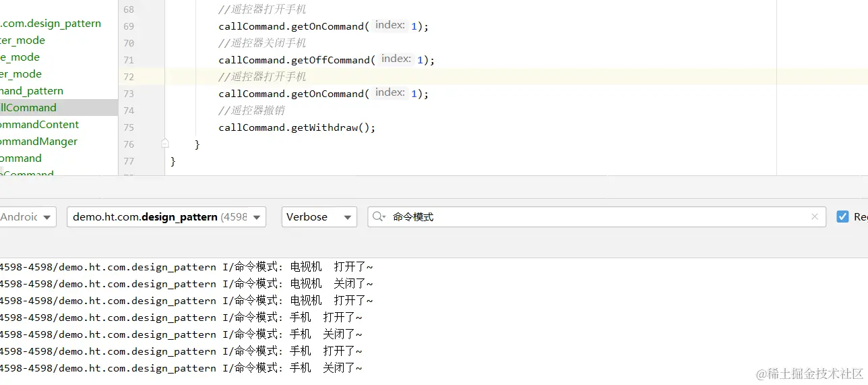Click first log line 手机 打开了~
This screenshot has width=868, height=385.
click(x=181, y=318)
